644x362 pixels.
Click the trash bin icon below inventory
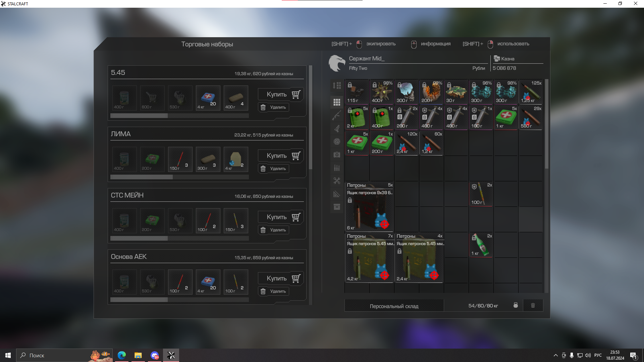[533, 305]
